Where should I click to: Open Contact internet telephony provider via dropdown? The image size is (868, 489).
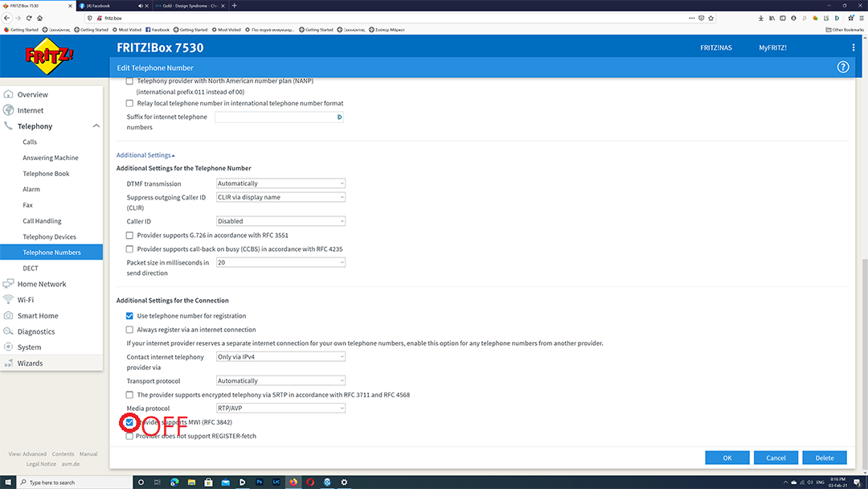pyautogui.click(x=280, y=356)
